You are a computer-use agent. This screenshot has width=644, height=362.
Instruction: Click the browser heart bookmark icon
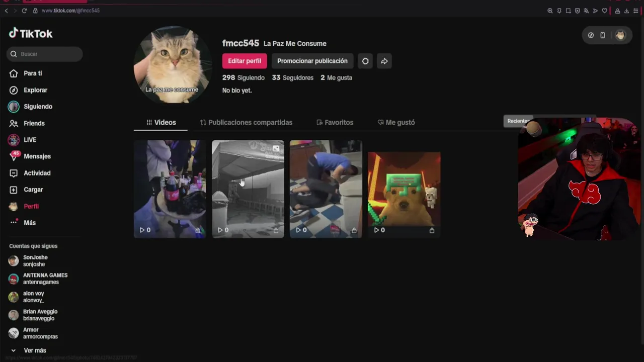[x=604, y=11]
